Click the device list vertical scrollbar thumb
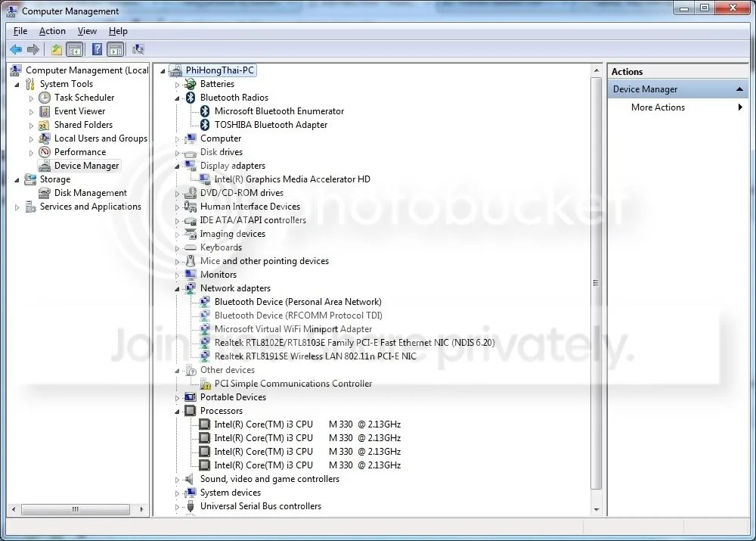The width and height of the screenshot is (756, 541). (x=596, y=283)
